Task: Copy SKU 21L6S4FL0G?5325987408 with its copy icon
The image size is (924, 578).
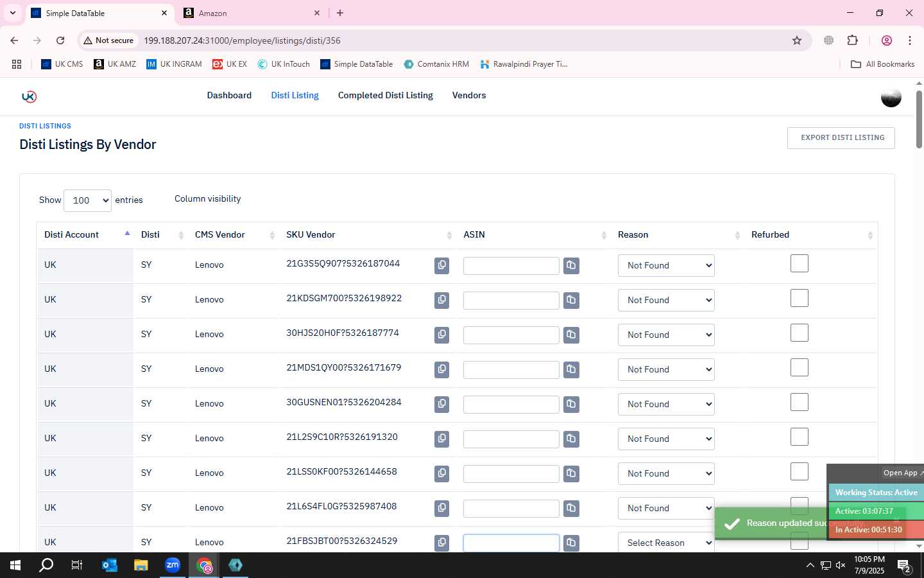Action: (441, 508)
